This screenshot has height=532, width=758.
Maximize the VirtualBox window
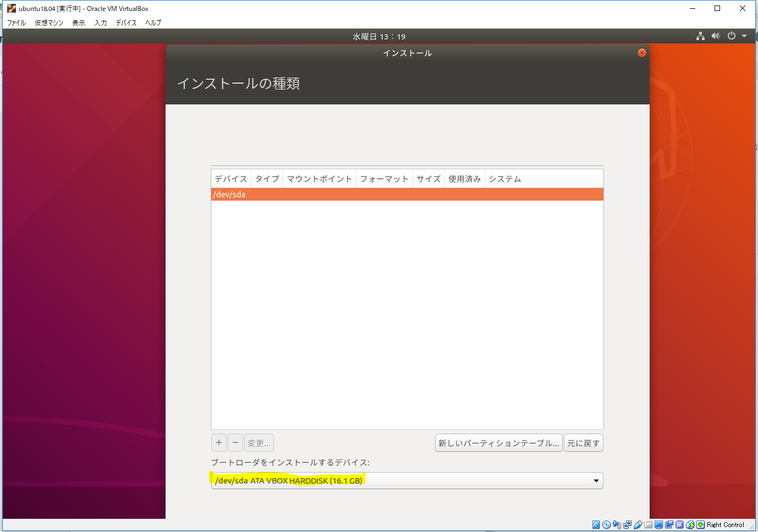coord(717,8)
